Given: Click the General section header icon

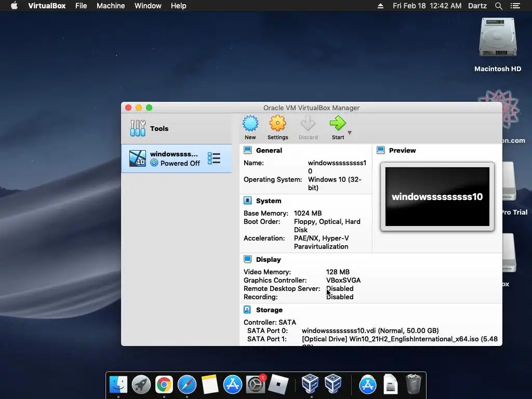Looking at the screenshot, I should pyautogui.click(x=248, y=150).
